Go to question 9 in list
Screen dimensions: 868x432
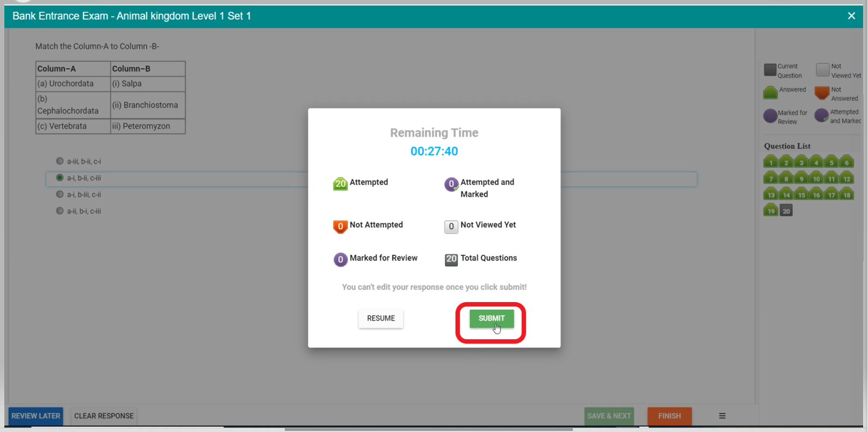801,179
